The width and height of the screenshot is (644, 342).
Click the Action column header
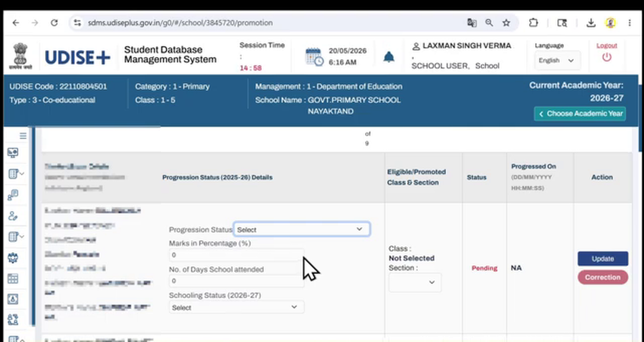pyautogui.click(x=602, y=177)
